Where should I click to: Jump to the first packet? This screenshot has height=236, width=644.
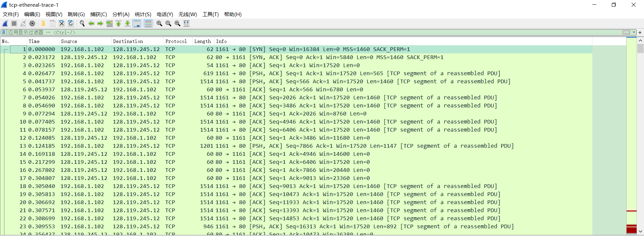click(118, 23)
